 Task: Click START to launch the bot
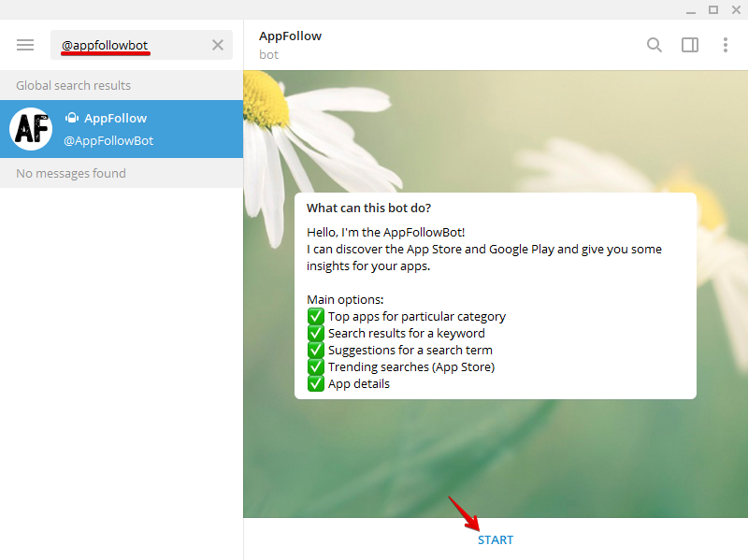[x=496, y=540]
